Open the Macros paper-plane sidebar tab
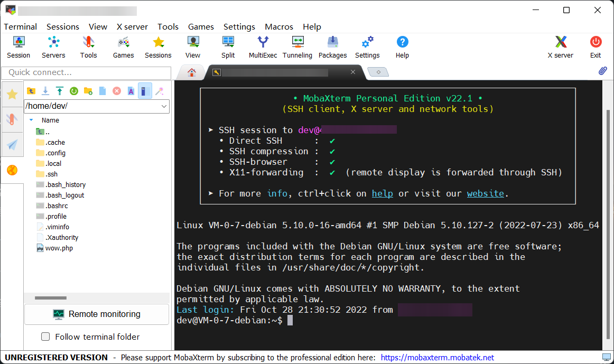Image resolution: width=614 pixels, height=364 pixels. [x=12, y=145]
